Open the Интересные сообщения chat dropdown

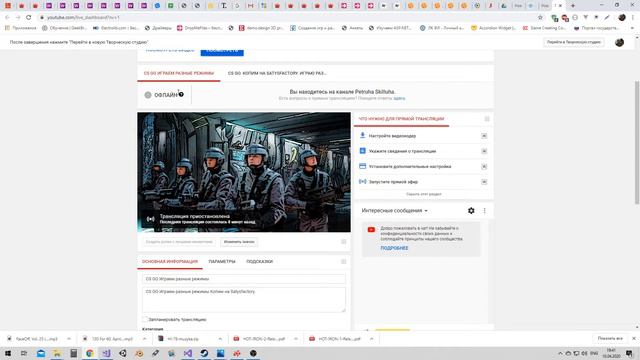(394, 211)
